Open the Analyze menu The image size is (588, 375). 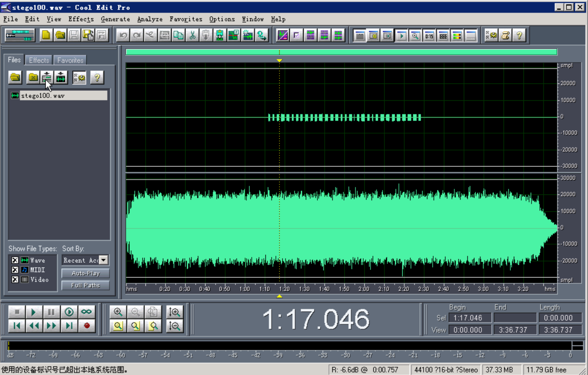tap(150, 19)
